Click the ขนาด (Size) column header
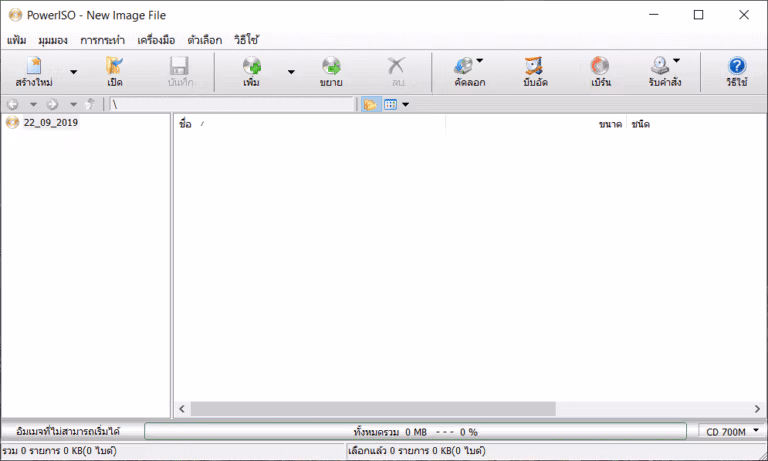The width and height of the screenshot is (768, 461). 536,124
